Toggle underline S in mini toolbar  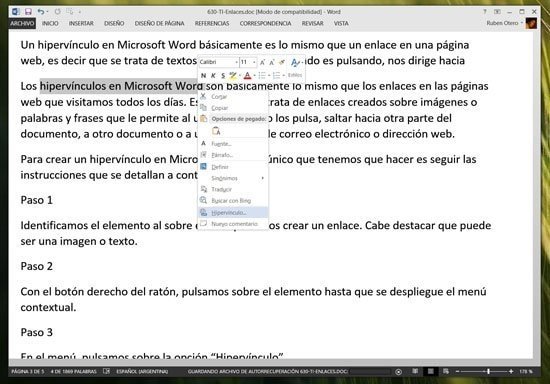(223, 75)
